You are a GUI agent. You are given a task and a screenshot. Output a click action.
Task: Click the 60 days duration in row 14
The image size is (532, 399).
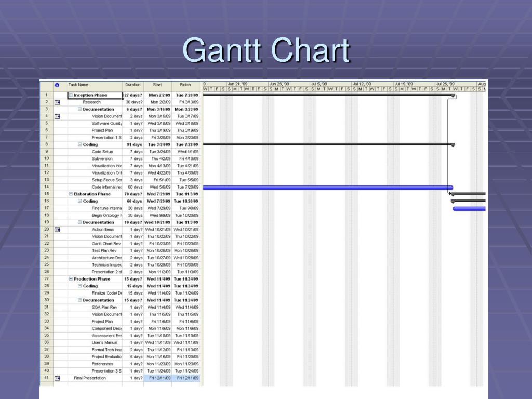pos(133,187)
